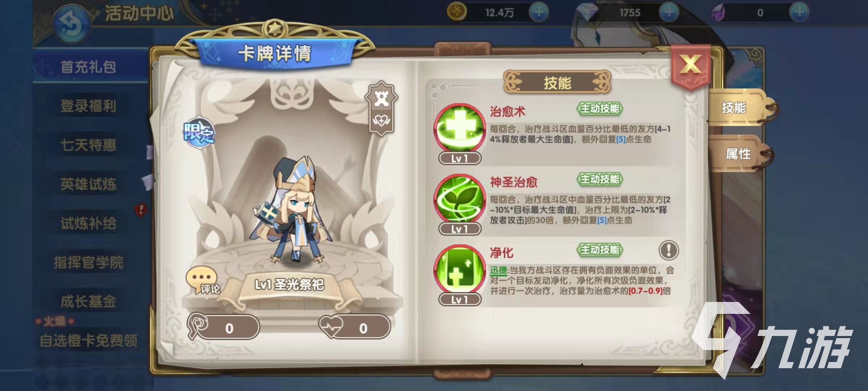Open 成长基金 activity entry
This screenshot has width=868, height=391.
coord(89,301)
